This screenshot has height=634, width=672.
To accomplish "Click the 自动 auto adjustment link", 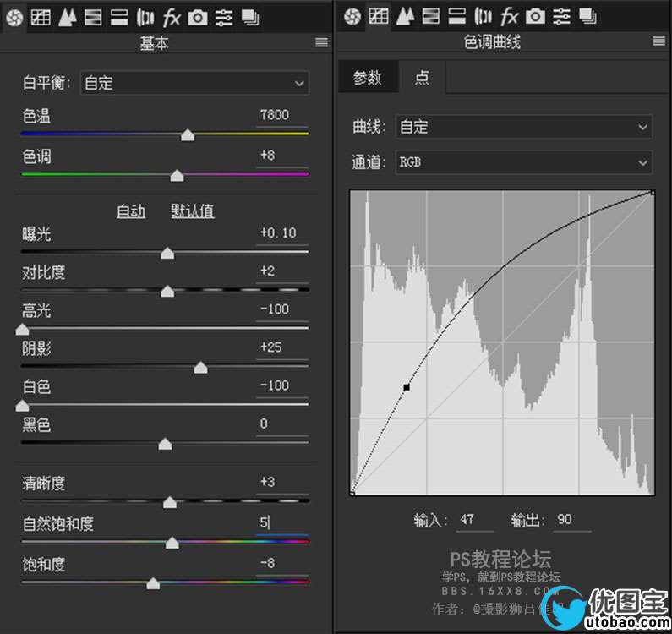I will pos(131,211).
